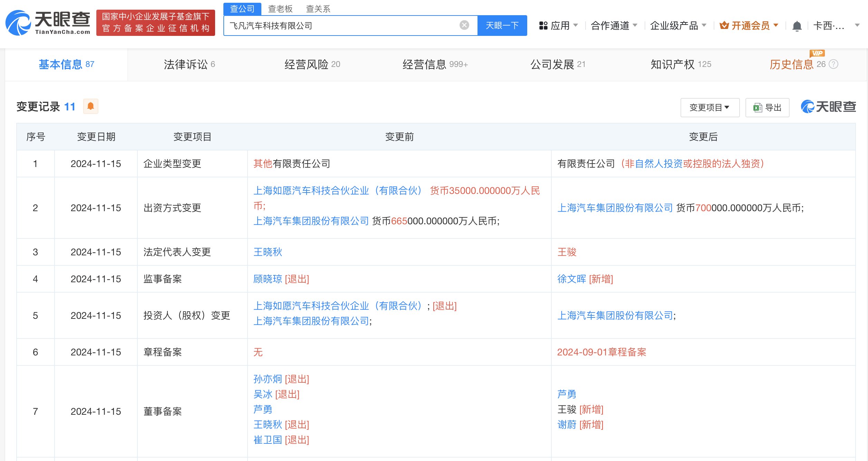The image size is (868, 461).
Task: Select the 法律诉讼 tab
Action: pos(189,65)
